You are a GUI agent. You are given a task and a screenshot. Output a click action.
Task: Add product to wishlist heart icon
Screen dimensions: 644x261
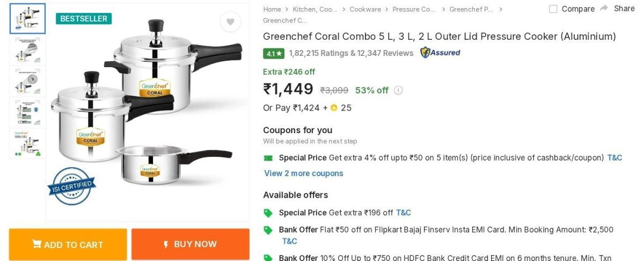click(230, 22)
